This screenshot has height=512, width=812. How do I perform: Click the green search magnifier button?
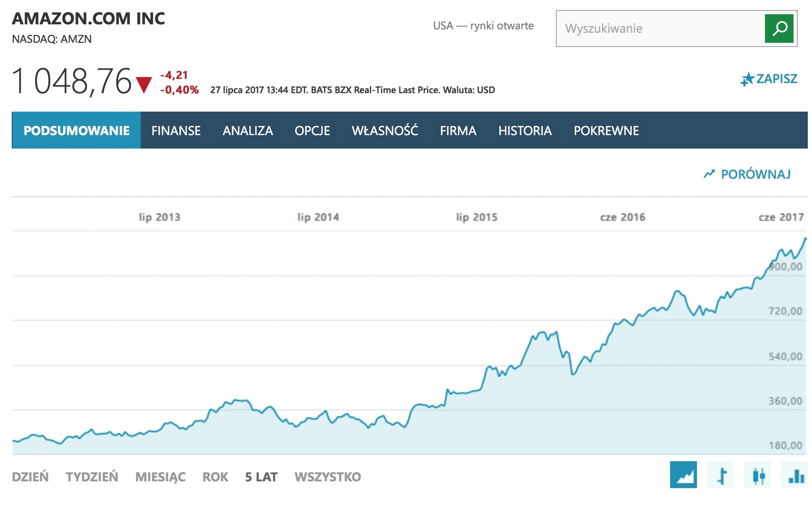point(779,29)
